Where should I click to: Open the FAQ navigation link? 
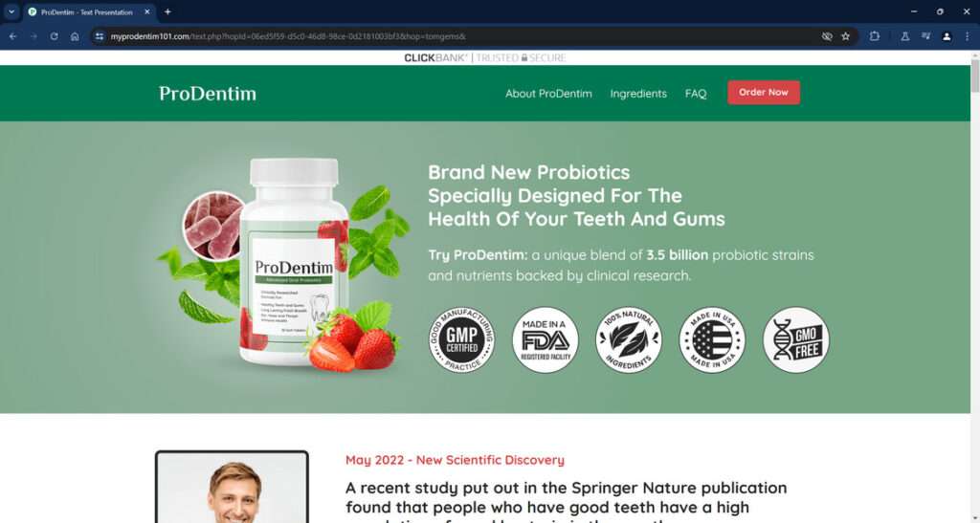click(x=696, y=94)
